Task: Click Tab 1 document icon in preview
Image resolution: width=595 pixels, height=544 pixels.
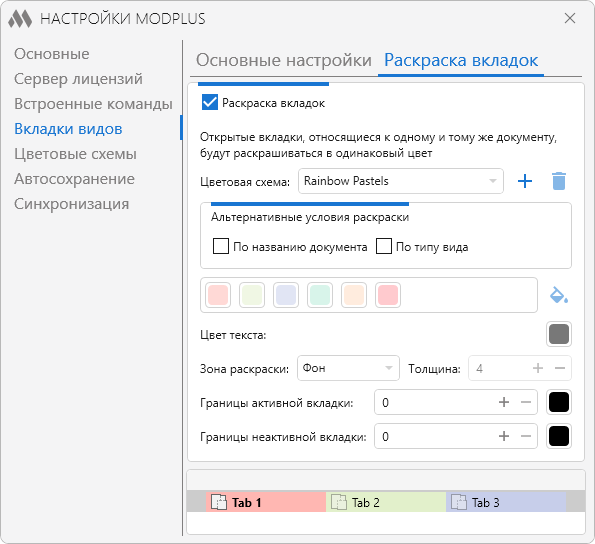Action: (219, 502)
